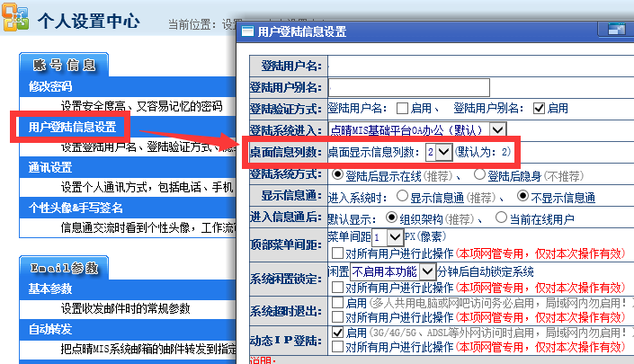Click the dialog title bar window icon

click(x=247, y=31)
